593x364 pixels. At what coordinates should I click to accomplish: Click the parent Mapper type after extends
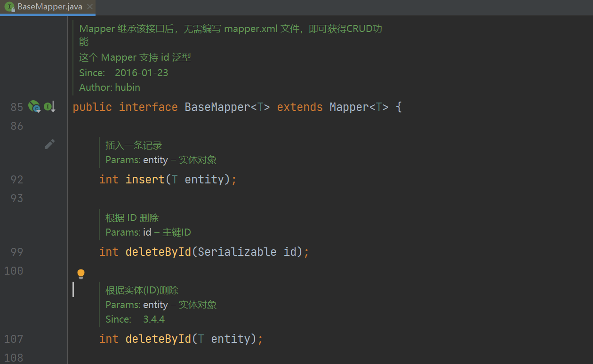(349, 107)
